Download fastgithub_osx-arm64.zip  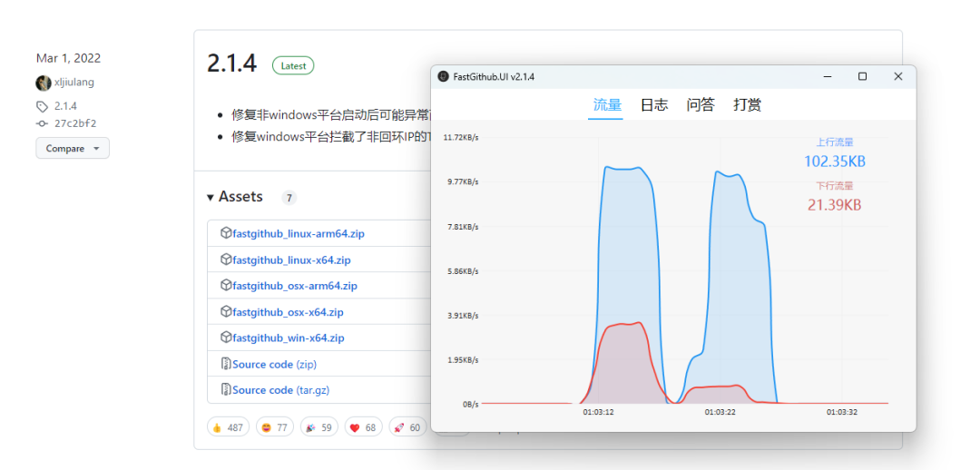[x=294, y=286]
